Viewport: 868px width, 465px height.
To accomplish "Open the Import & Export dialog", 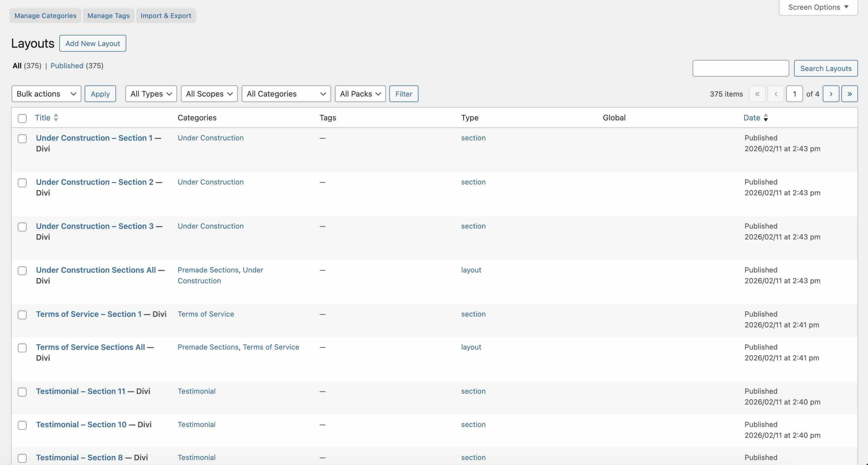I will [x=166, y=16].
